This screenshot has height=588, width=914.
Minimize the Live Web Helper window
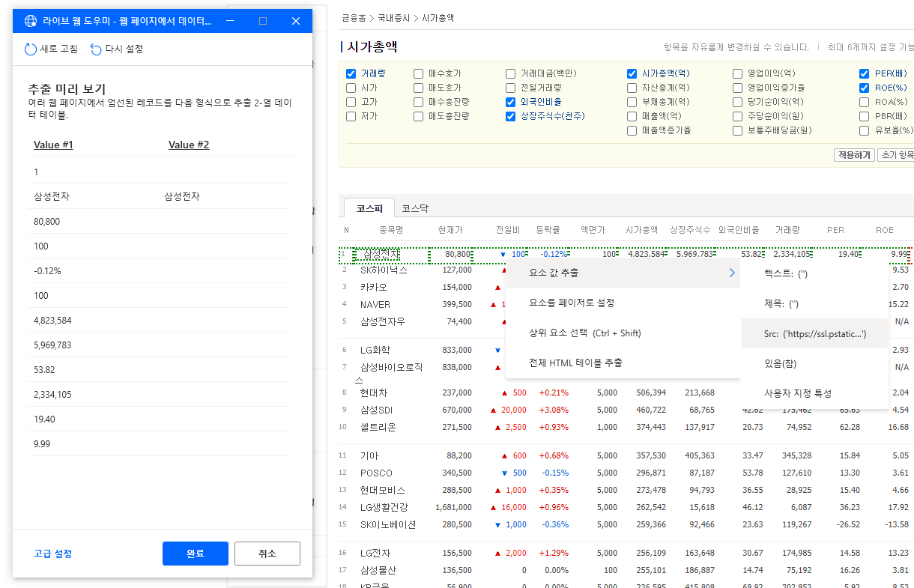click(x=230, y=21)
